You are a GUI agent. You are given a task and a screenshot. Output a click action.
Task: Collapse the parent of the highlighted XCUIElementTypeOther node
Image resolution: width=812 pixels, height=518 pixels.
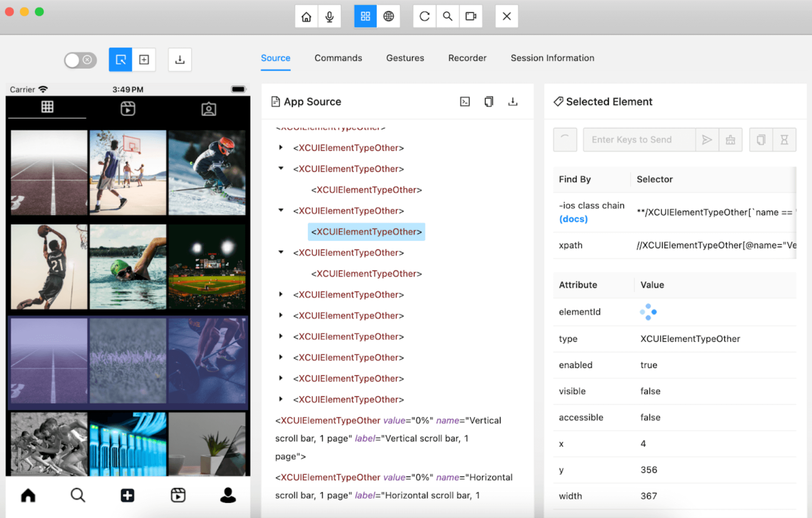pyautogui.click(x=281, y=210)
